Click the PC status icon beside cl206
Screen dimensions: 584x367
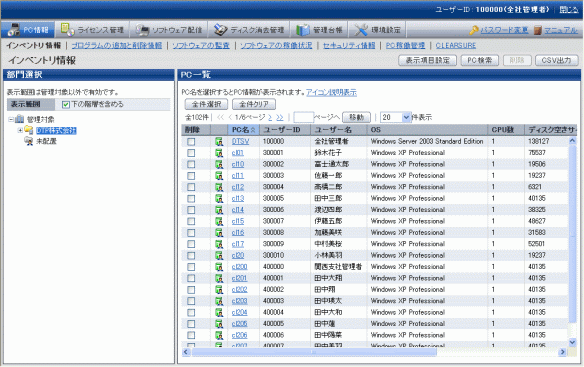[x=219, y=335]
